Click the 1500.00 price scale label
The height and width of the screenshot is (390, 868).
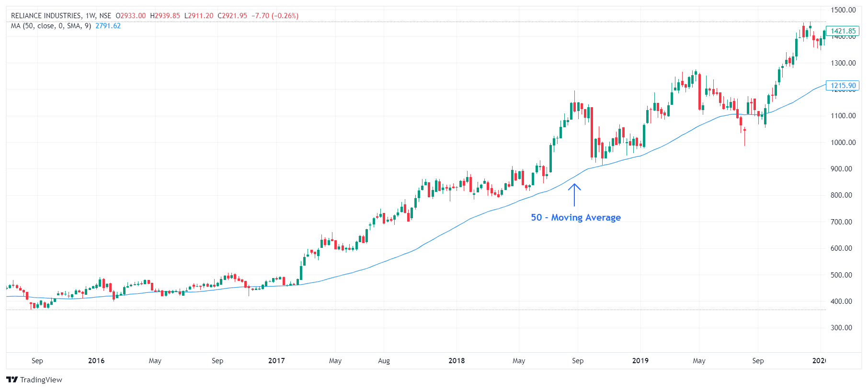coord(843,10)
